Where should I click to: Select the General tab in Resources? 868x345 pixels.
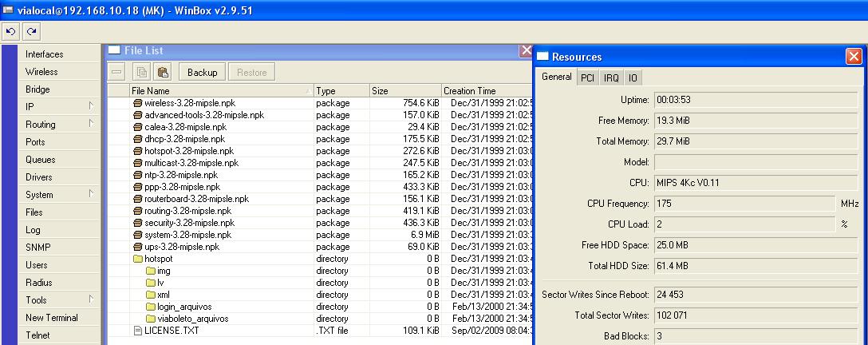[x=556, y=77]
